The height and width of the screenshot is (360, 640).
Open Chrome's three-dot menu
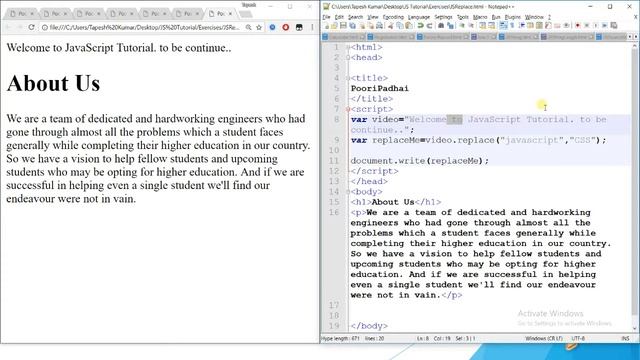(x=312, y=27)
